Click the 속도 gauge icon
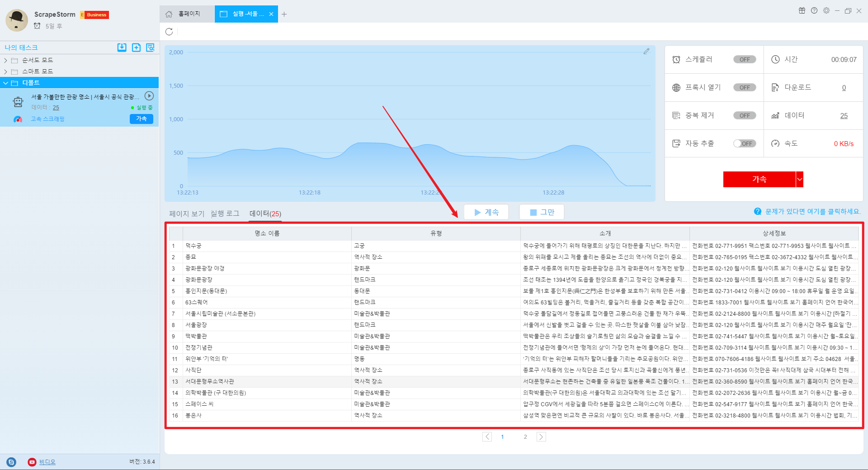 (x=775, y=144)
